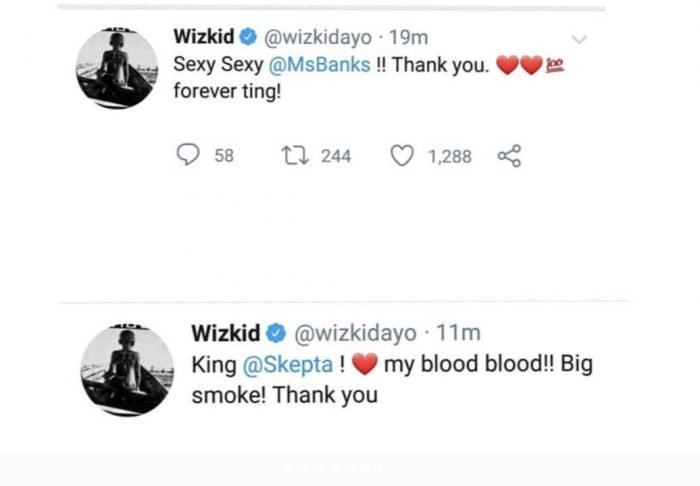View the 244 retweets count

tap(336, 156)
